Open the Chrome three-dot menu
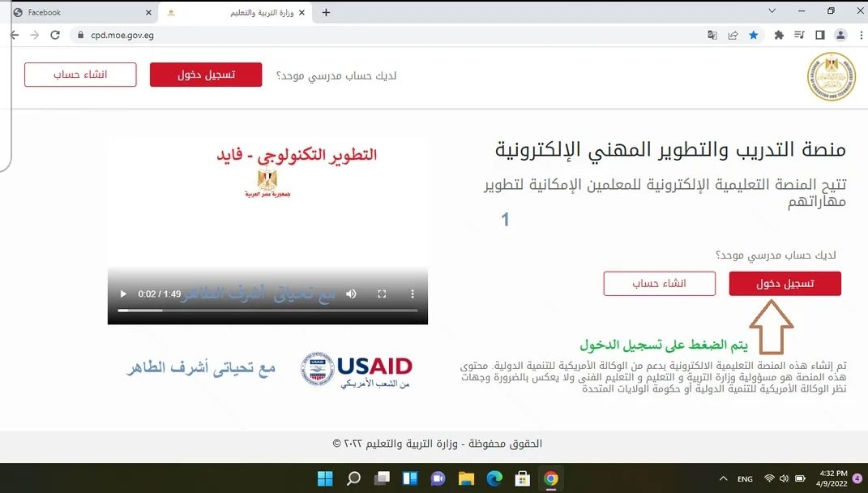This screenshot has height=493, width=868. point(860,35)
